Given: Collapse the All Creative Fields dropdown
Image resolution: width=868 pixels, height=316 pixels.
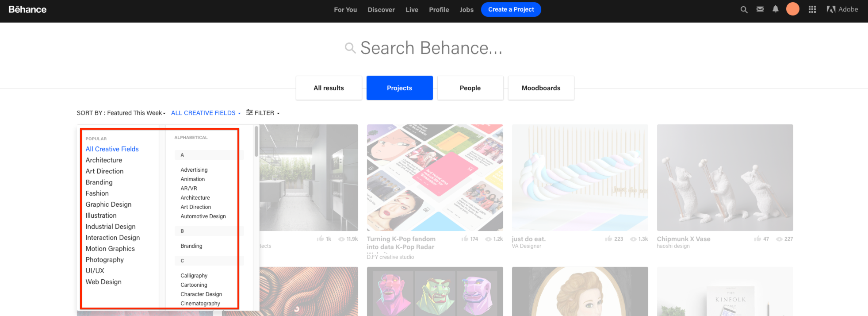Looking at the screenshot, I should point(206,113).
